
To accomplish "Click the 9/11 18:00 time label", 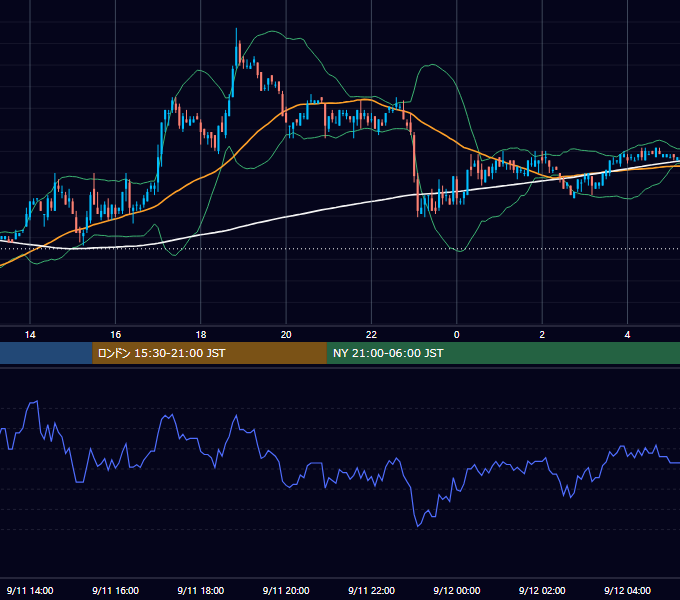I will [x=201, y=590].
